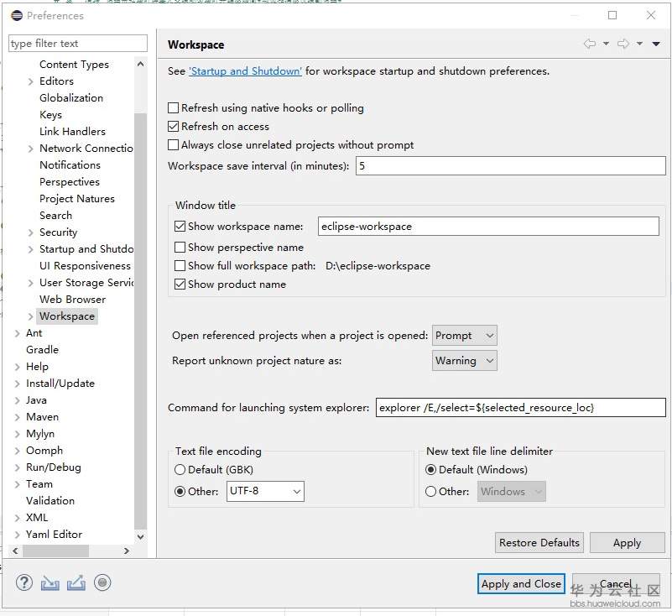The width and height of the screenshot is (672, 616).
Task: Open the Prompt dropdown for referenced projects
Action: [465, 335]
